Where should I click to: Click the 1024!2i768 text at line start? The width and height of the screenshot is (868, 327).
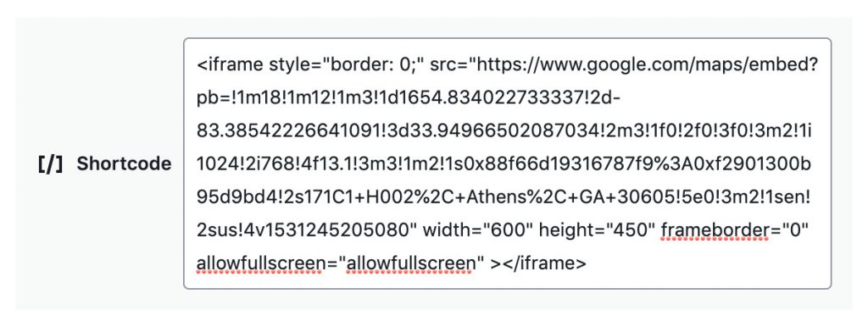248,164
